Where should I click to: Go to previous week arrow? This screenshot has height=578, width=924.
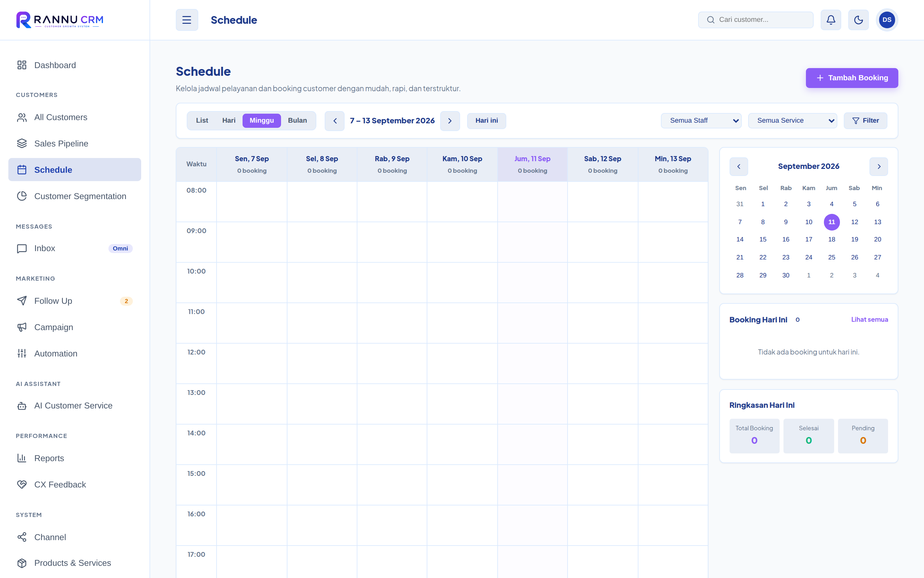pos(335,121)
